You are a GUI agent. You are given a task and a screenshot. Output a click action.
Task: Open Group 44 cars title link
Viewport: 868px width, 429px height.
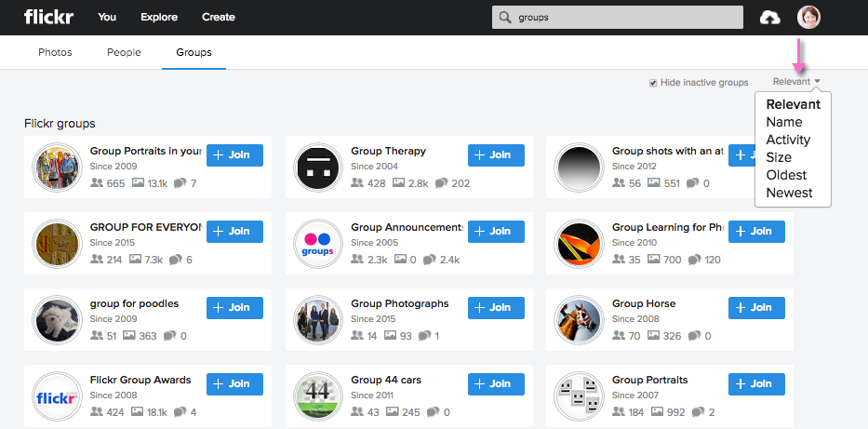click(386, 380)
